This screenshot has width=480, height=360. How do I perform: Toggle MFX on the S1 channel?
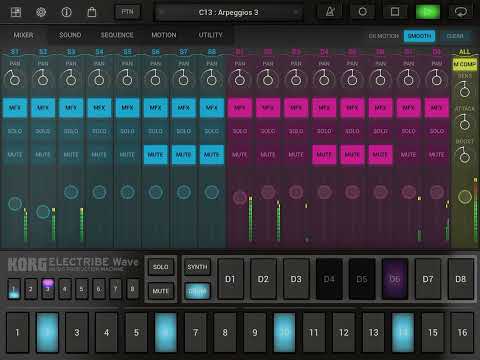pos(15,108)
